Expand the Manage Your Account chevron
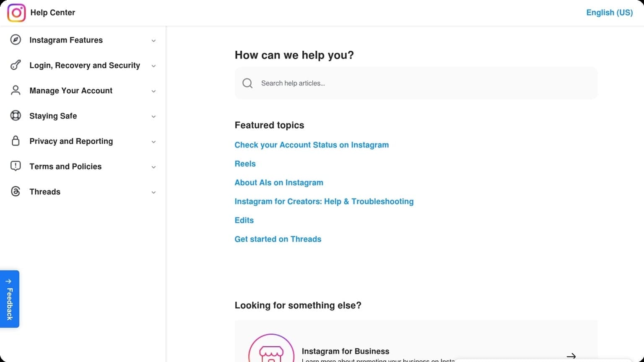This screenshot has height=362, width=644. click(153, 91)
